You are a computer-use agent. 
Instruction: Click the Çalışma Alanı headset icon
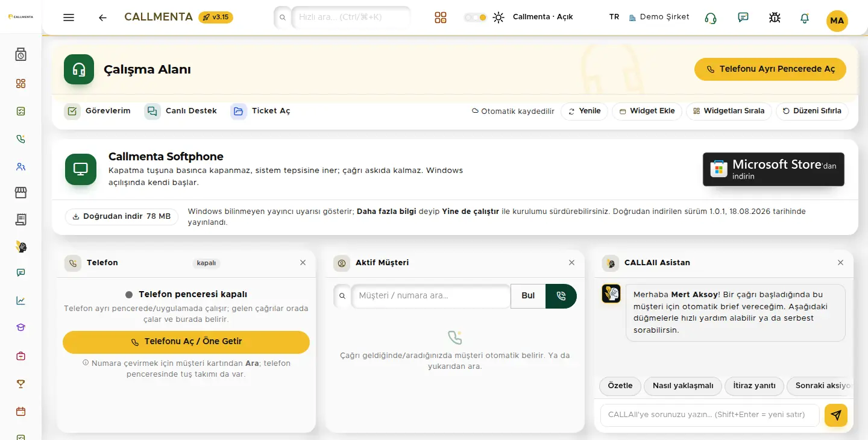79,69
